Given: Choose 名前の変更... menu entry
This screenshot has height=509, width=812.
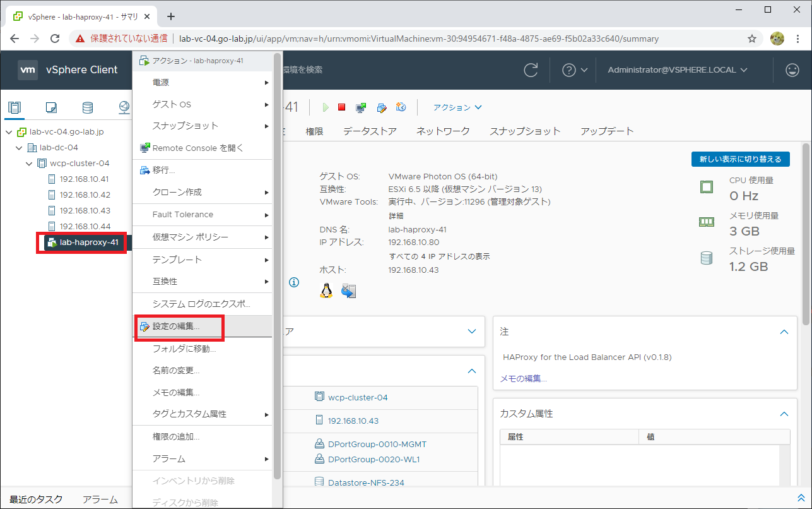Looking at the screenshot, I should [x=203, y=370].
